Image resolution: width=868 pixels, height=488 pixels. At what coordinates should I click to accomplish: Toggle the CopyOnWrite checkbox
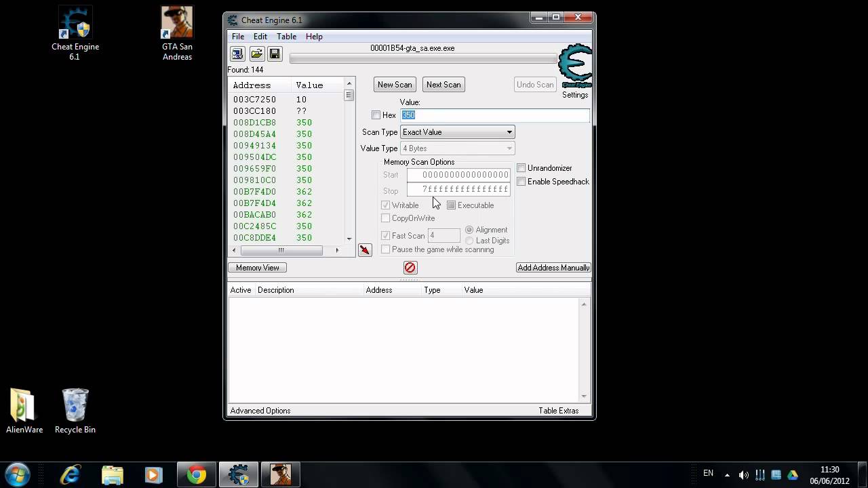click(x=385, y=218)
